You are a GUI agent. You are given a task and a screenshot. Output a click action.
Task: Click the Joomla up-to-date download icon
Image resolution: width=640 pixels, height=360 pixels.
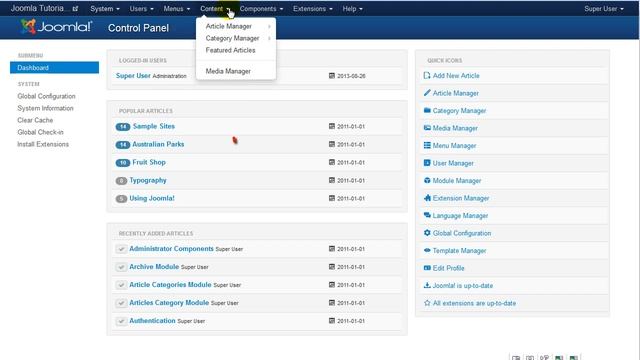[427, 285]
